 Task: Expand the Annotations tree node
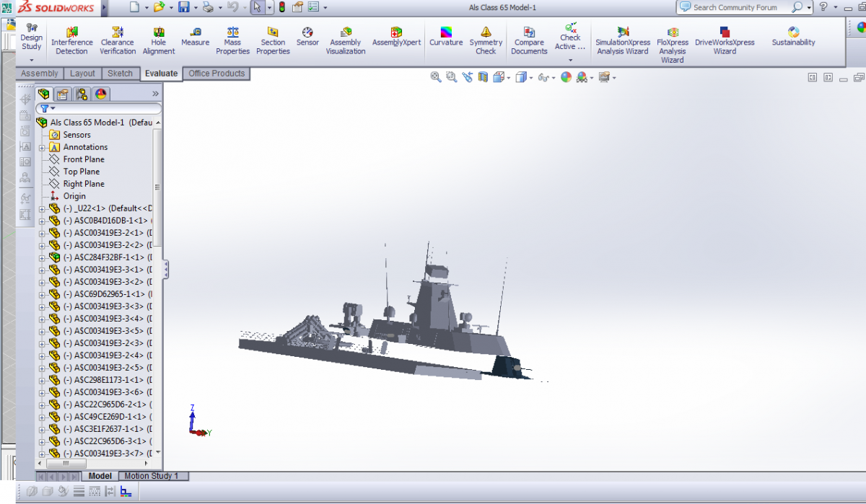point(43,147)
